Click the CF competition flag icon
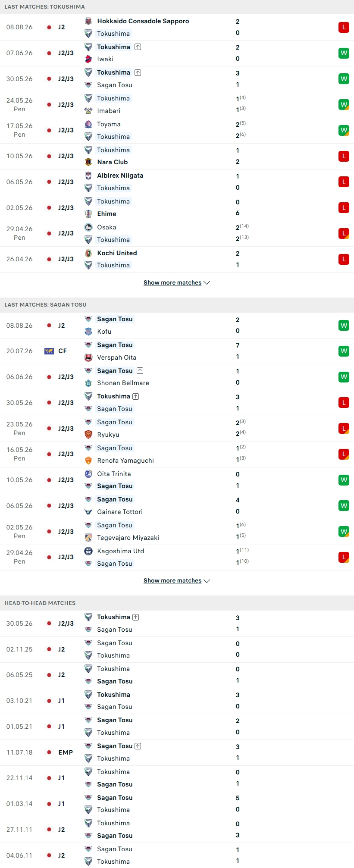 [49, 351]
